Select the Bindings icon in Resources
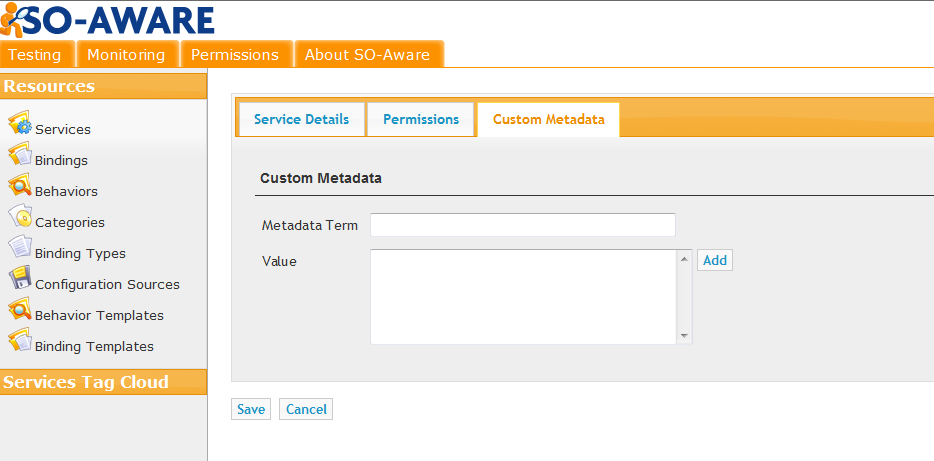 tap(20, 154)
